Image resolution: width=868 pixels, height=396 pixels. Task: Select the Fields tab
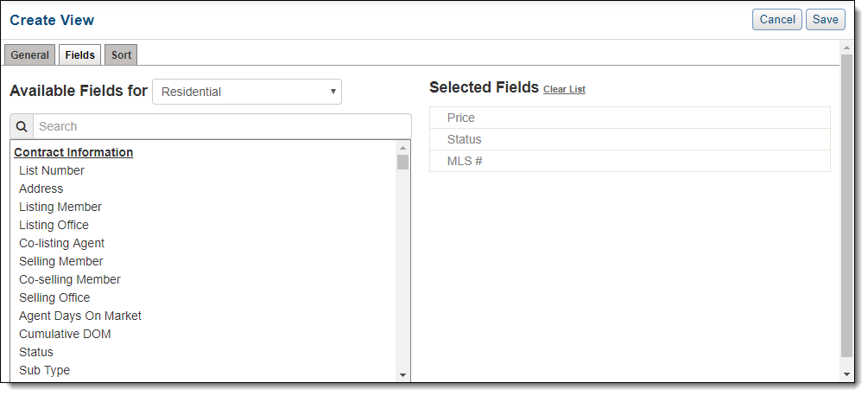79,55
